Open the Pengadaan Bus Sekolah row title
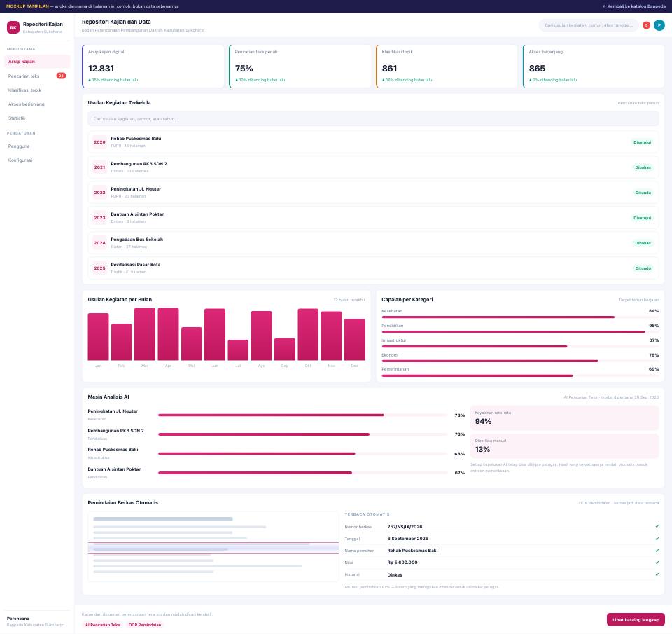Screen dimensions: 672x634 tap(137, 240)
